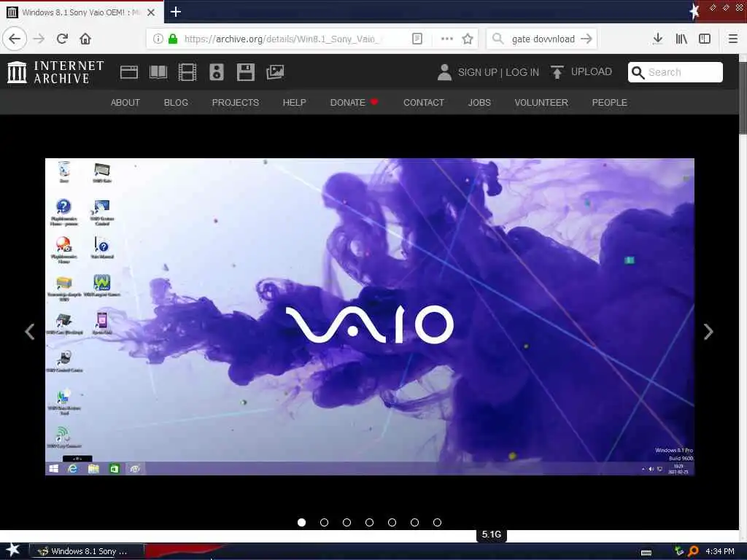Open the CONTACT menu item
This screenshot has width=747, height=560.
(424, 102)
